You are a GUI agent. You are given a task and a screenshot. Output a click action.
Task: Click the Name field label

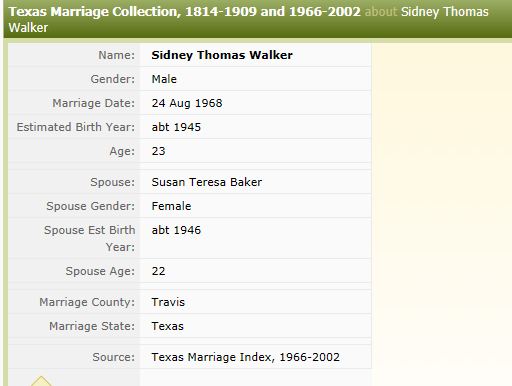116,55
